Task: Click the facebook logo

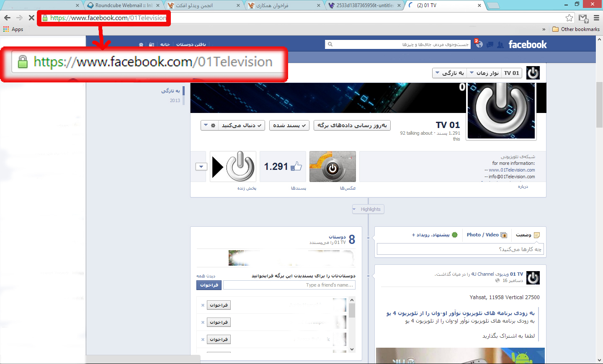Action: (528, 44)
